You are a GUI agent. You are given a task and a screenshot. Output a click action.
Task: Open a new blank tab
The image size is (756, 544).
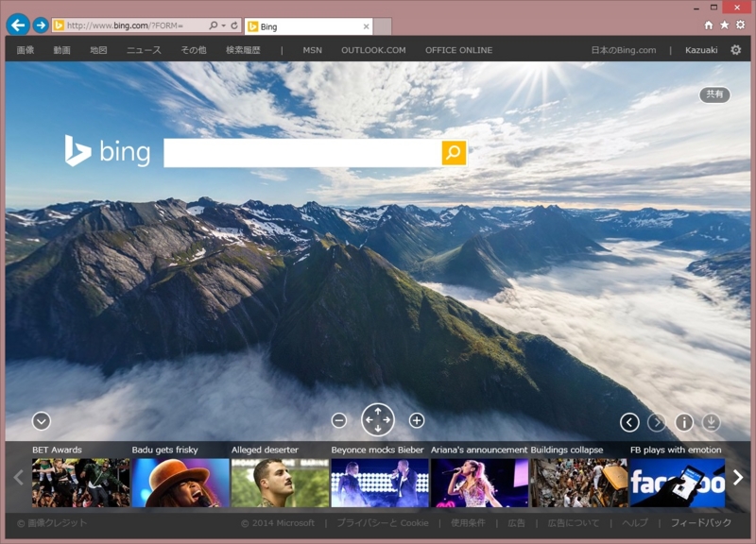coord(383,26)
